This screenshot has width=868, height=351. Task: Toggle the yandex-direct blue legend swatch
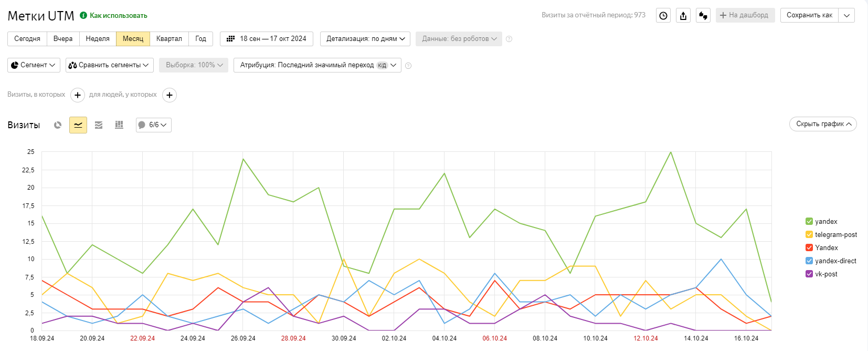click(x=809, y=261)
